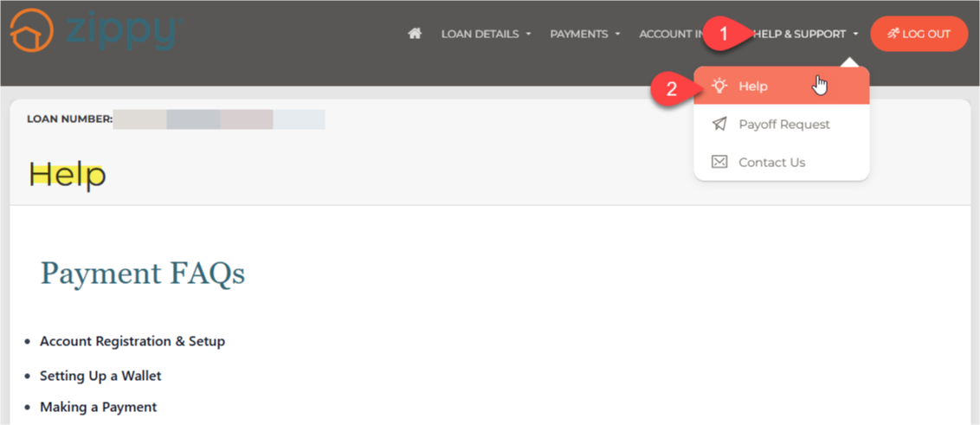Choose Payoff Request menu entry
Image resolution: width=980 pixels, height=425 pixels.
pos(781,124)
